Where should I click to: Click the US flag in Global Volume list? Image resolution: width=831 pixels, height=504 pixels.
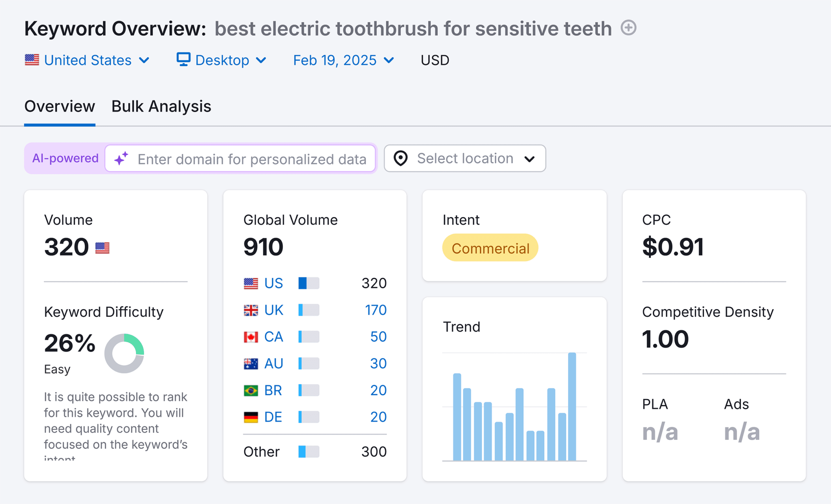(x=251, y=283)
